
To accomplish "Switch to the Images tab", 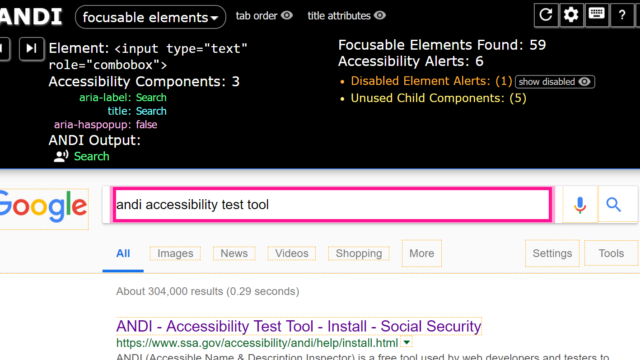I will click(175, 253).
